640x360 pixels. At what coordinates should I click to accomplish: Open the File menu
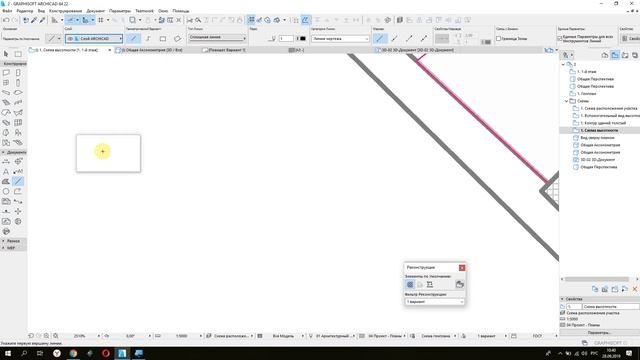(x=7, y=11)
